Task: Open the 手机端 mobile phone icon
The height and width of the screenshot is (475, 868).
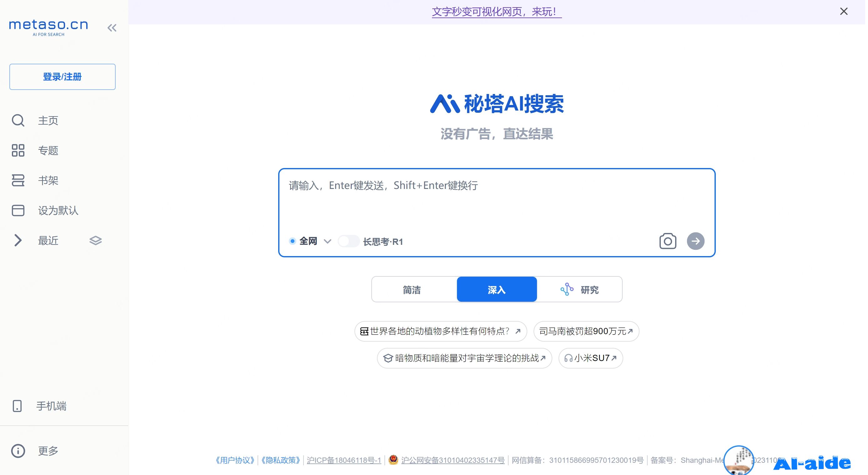Action: pos(17,406)
